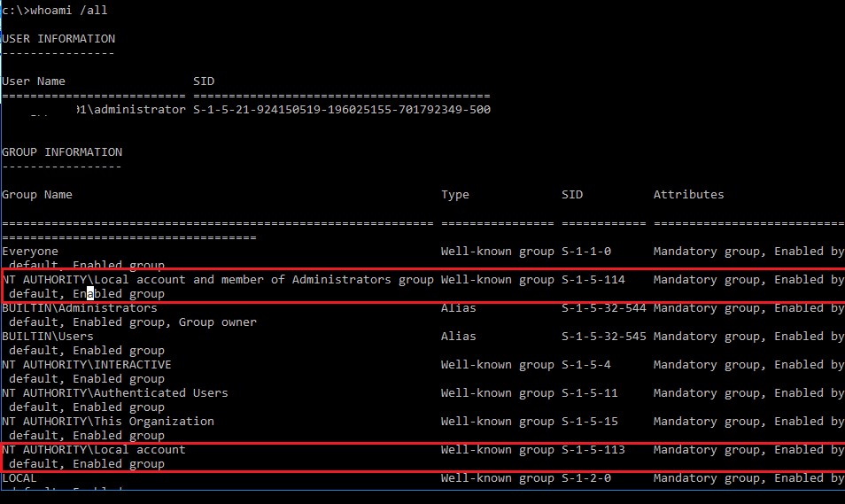Select the 'BUILTIN\Administrators' group name
Screen dimensions: 845x504
tap(80, 307)
